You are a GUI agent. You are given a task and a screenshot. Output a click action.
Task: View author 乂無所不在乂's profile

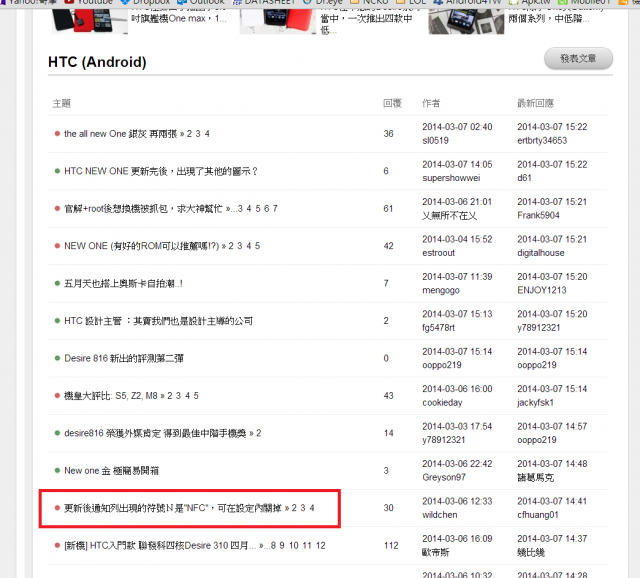pos(449,216)
